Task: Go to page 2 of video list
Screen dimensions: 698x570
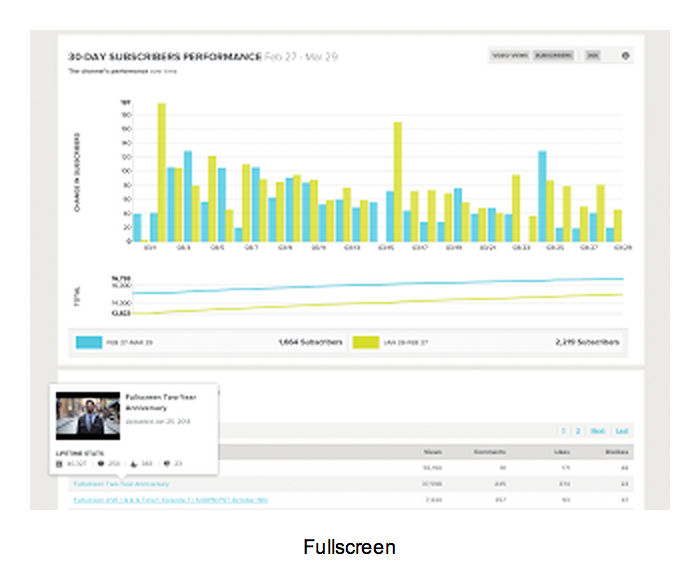Action: tap(578, 431)
